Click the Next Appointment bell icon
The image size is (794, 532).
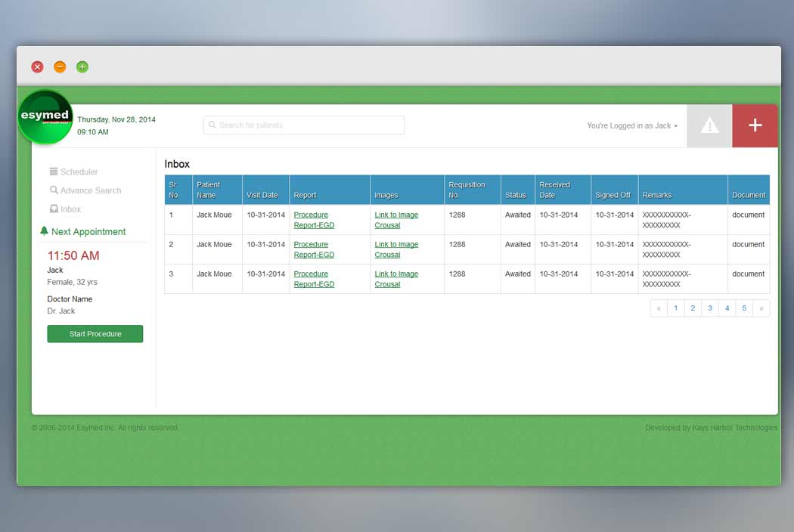44,230
